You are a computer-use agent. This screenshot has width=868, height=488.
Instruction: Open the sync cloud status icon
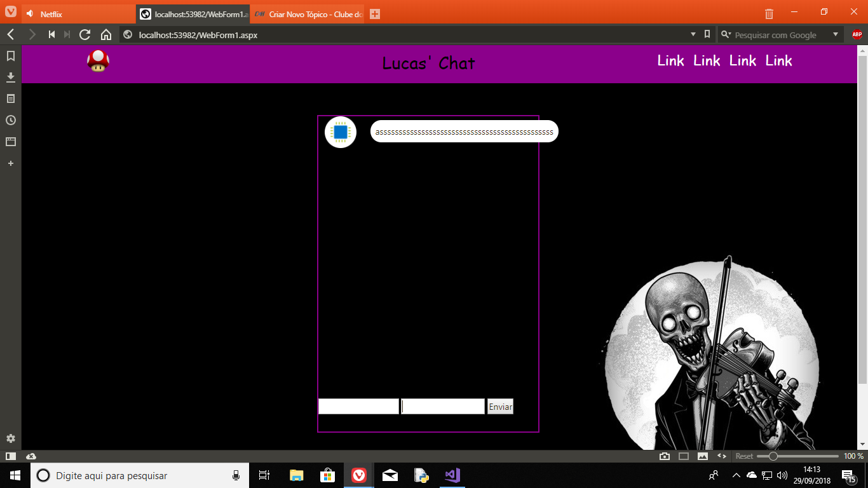tap(31, 456)
